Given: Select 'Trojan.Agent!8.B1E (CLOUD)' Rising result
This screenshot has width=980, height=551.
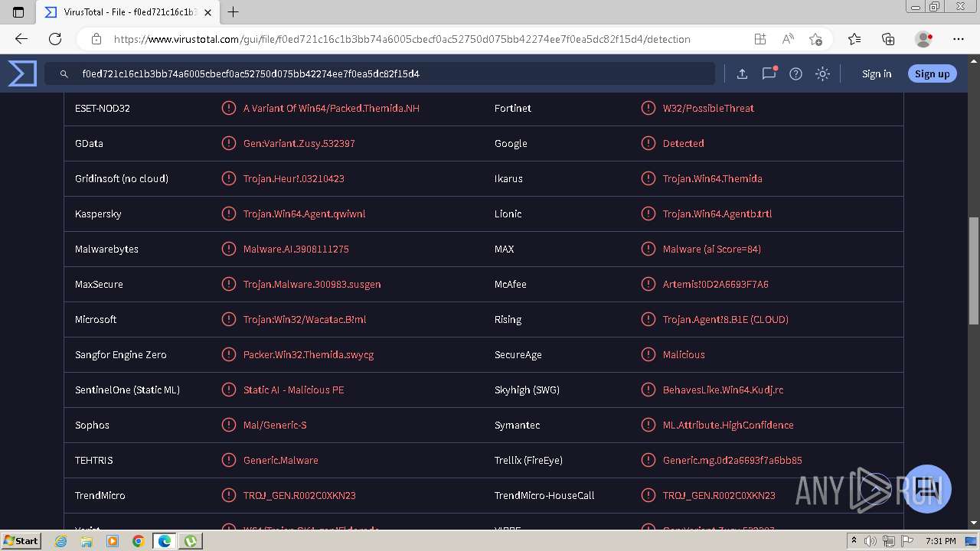Looking at the screenshot, I should pos(726,319).
